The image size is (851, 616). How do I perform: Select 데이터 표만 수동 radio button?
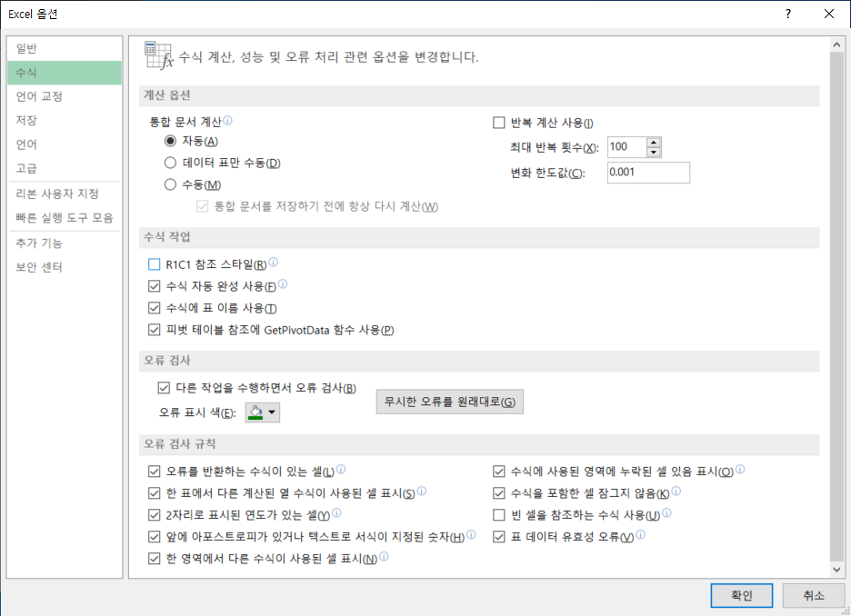170,163
